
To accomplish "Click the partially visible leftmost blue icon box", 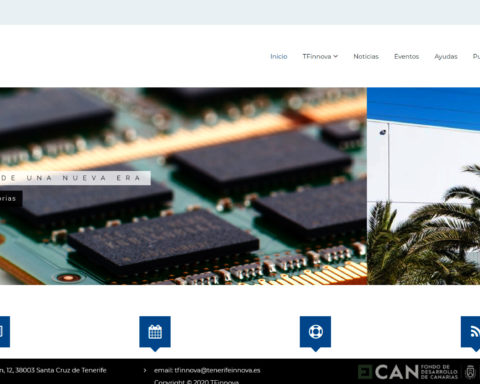I will pyautogui.click(x=5, y=332).
